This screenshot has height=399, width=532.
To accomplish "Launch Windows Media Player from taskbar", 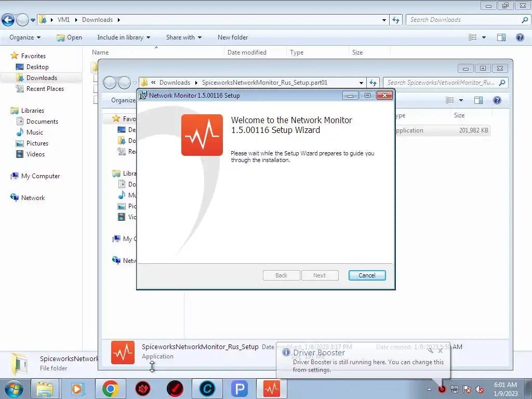I will 77,389.
